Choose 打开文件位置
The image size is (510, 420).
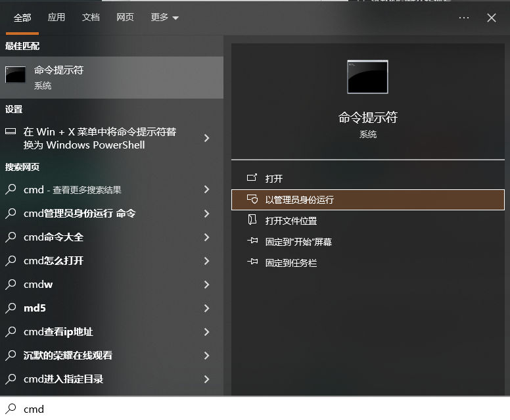[x=368, y=221]
